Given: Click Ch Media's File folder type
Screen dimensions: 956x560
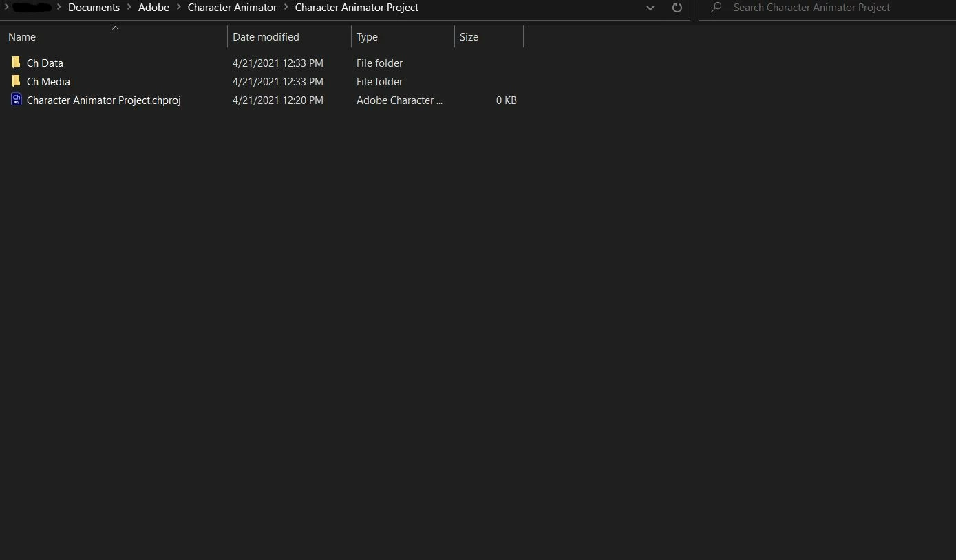Looking at the screenshot, I should coord(379,81).
